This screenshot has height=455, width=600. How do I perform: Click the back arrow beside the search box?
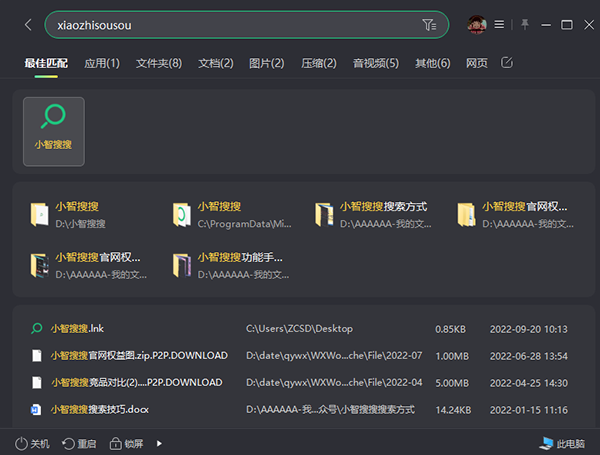coord(27,24)
